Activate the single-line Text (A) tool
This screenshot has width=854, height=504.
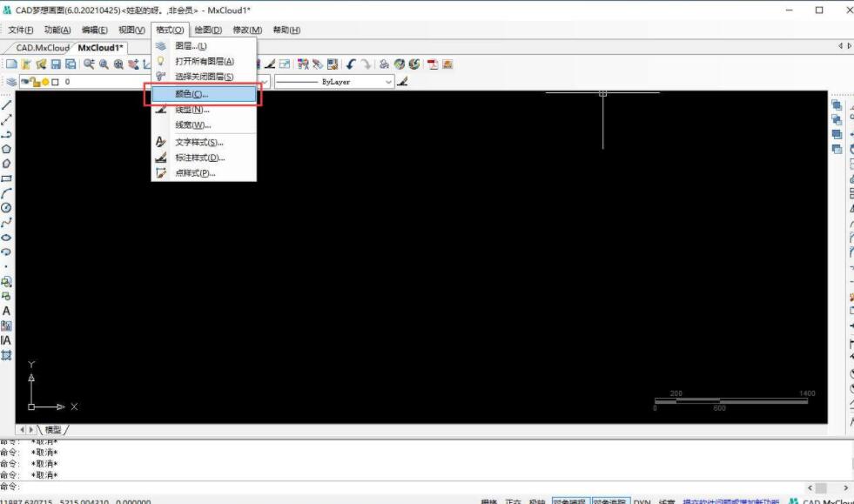7,311
